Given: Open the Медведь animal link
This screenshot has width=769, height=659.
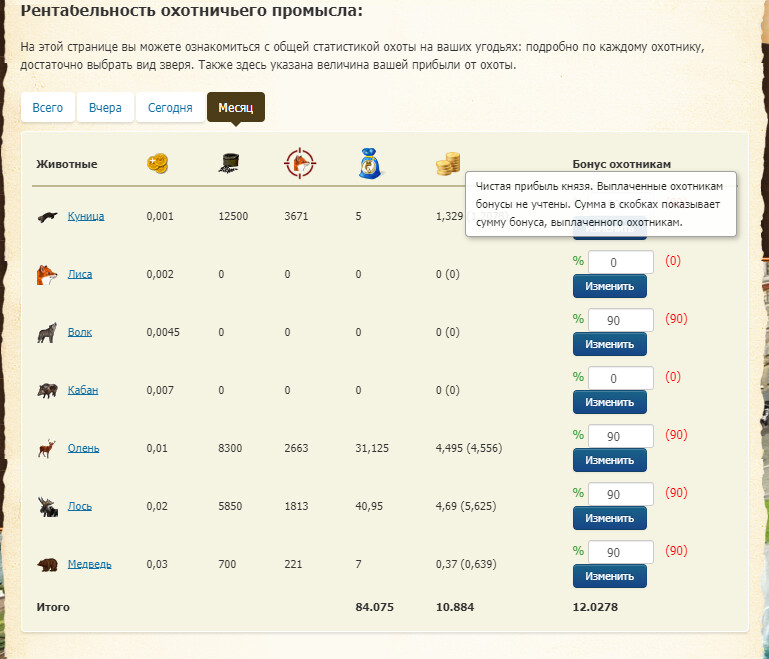Looking at the screenshot, I should [x=89, y=564].
